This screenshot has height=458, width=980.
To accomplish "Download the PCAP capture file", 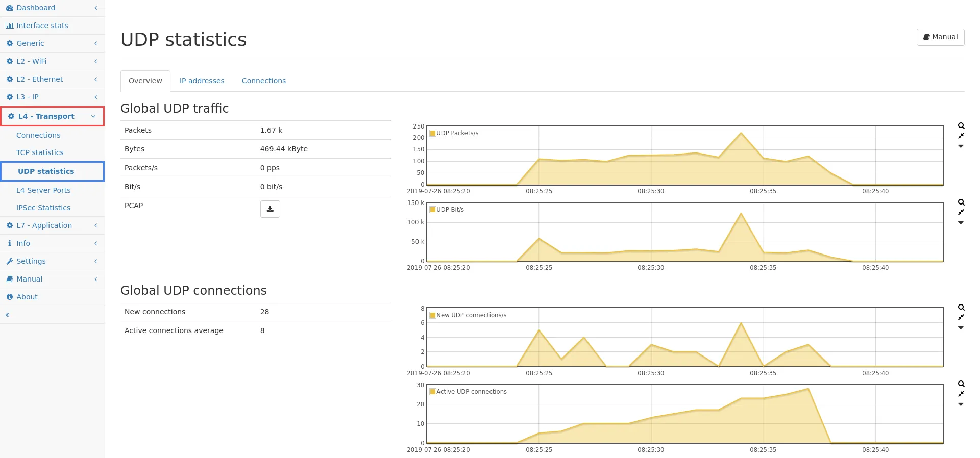I will (270, 209).
